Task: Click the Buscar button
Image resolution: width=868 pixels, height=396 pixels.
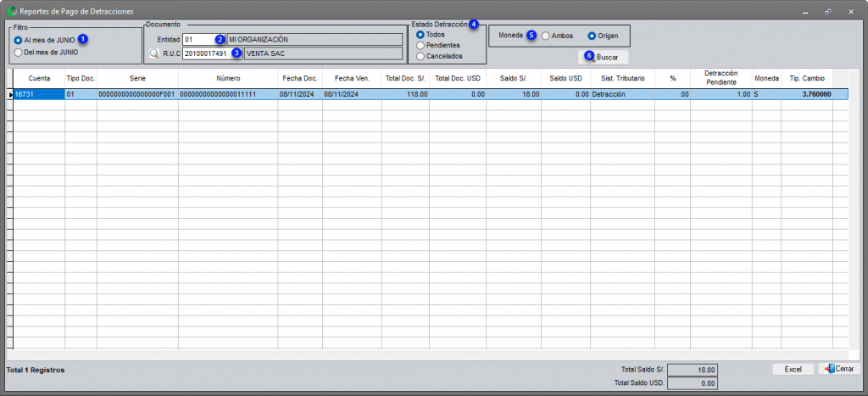Action: click(x=603, y=57)
